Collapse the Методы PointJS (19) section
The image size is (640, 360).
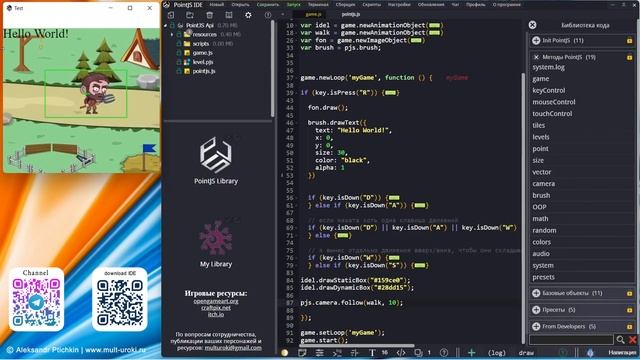[536, 57]
